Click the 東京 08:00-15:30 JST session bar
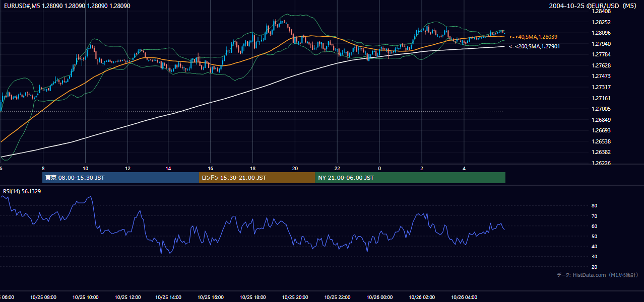Viewport: 644px width, 302px height. point(121,178)
